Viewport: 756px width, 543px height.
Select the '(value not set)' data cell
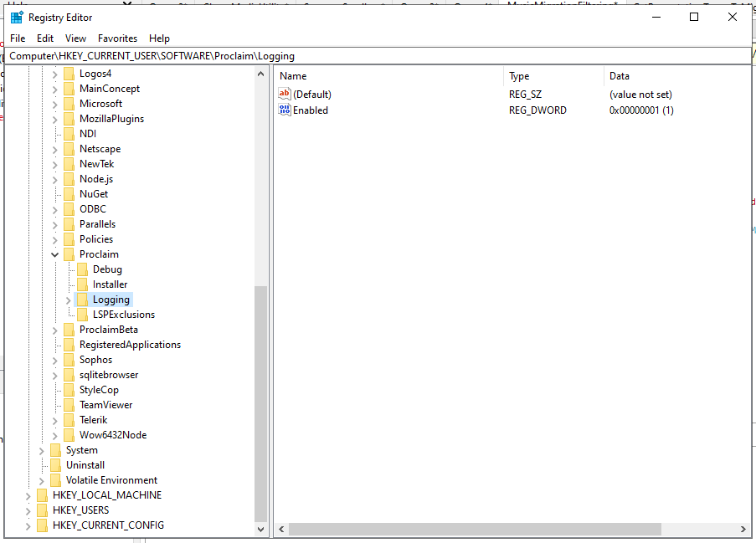click(640, 95)
